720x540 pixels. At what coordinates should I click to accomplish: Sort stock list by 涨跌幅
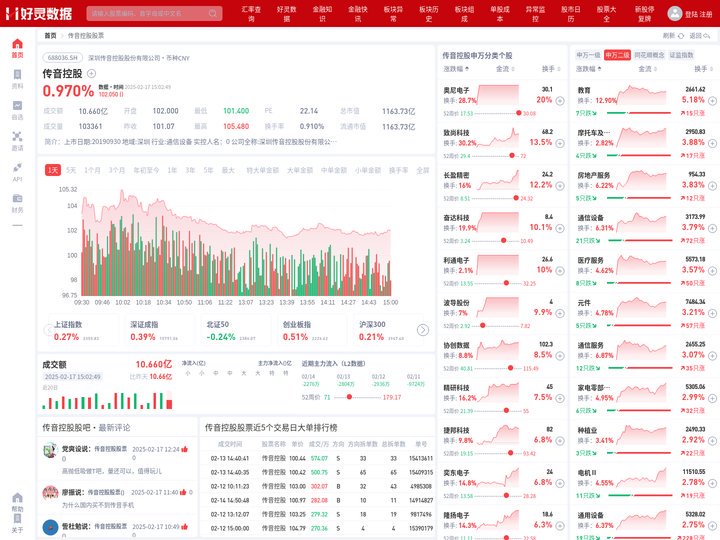click(456, 69)
